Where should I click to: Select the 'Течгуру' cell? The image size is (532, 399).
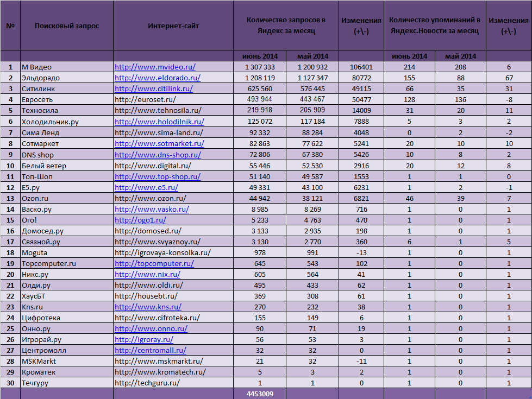tap(67, 383)
